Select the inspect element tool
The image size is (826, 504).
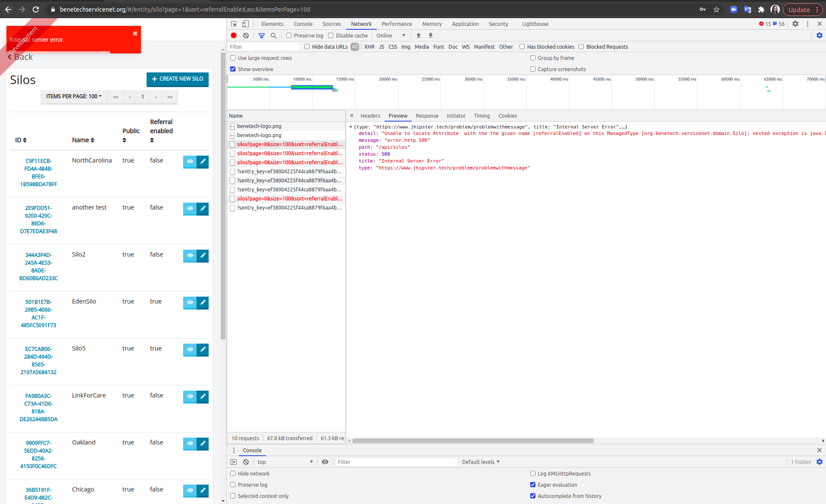(x=234, y=24)
